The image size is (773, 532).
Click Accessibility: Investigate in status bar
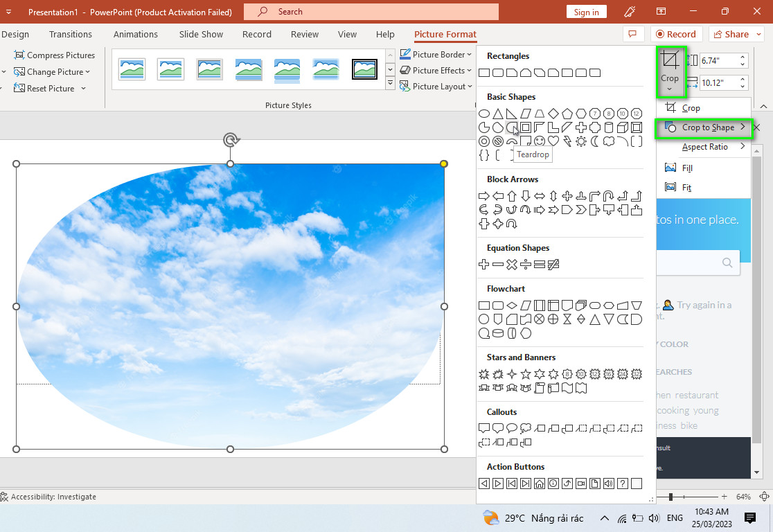48,497
